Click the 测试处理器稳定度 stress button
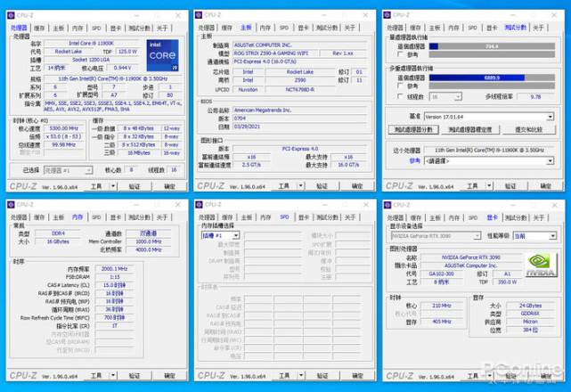Viewport: 571px width, 392px height. 470,129
